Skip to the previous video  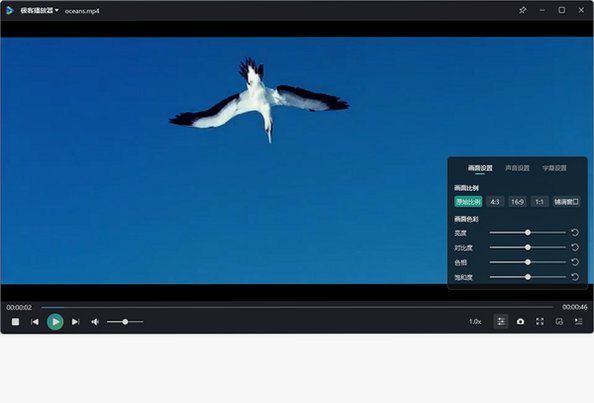tap(35, 322)
